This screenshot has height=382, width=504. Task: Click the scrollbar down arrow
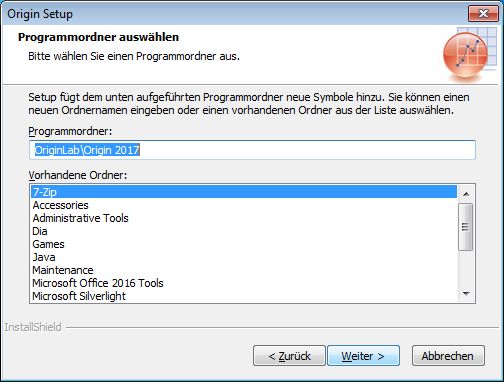pos(466,293)
